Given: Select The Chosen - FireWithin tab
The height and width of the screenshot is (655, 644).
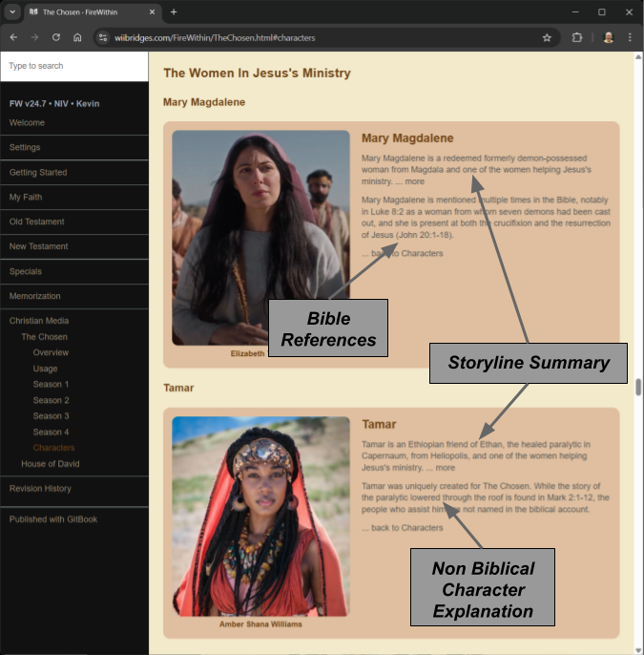Looking at the screenshot, I should click(92, 12).
